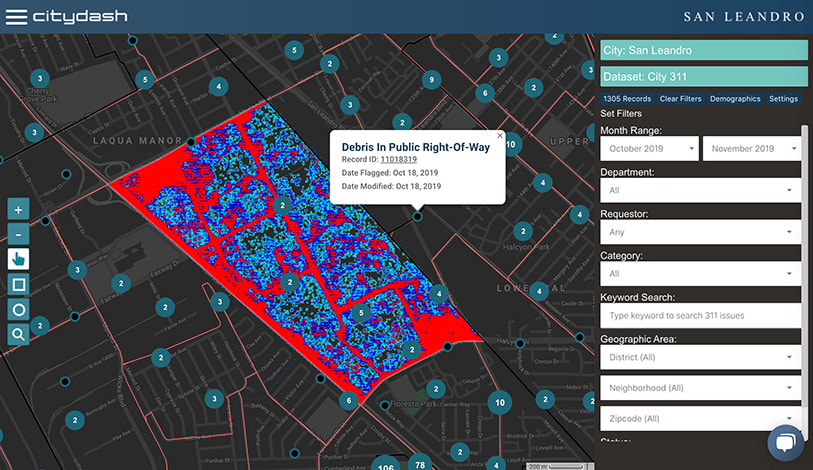Click the keyword search input field
The width and height of the screenshot is (813, 470).
(700, 316)
